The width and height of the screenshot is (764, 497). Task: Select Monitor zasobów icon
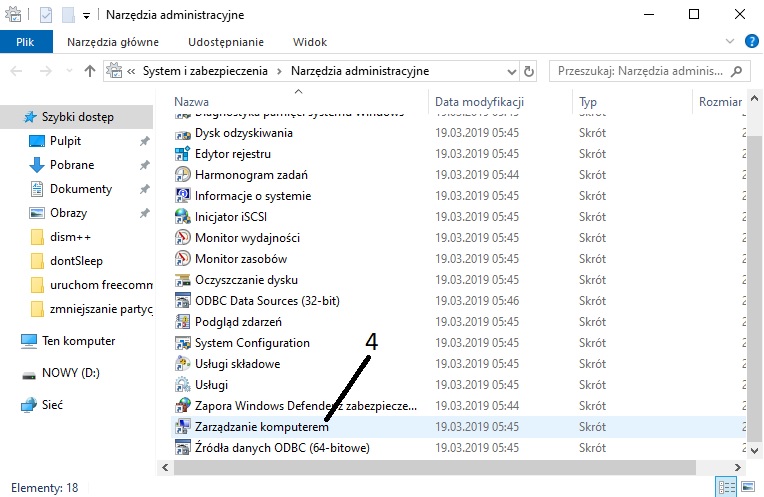[x=183, y=259]
